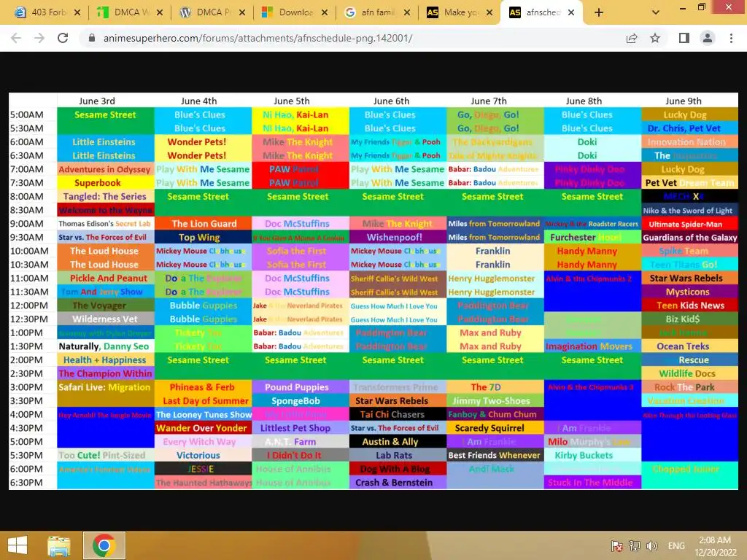Screen dimensions: 747x560
Task: Close the active afnschedule tab
Action: [571, 12]
